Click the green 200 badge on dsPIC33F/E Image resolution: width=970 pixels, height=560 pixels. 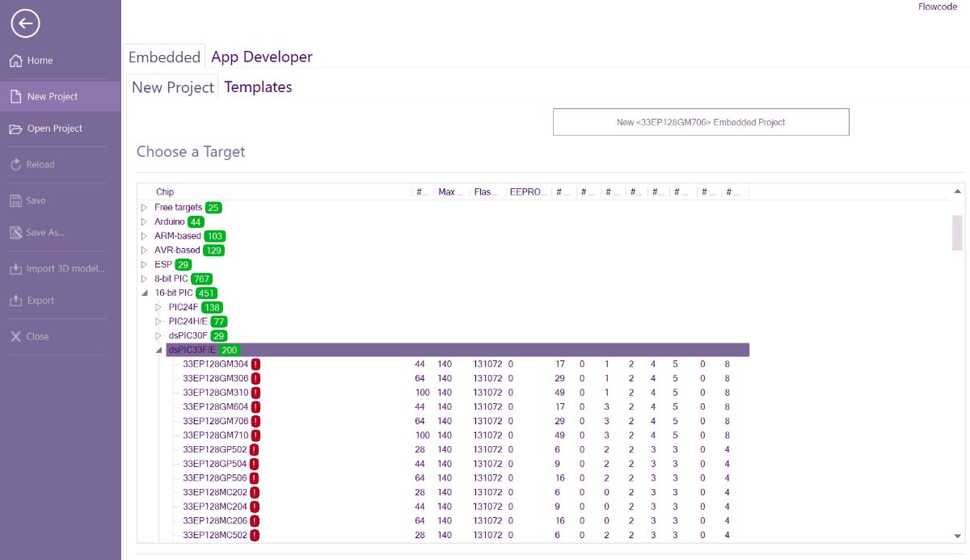pyautogui.click(x=230, y=350)
